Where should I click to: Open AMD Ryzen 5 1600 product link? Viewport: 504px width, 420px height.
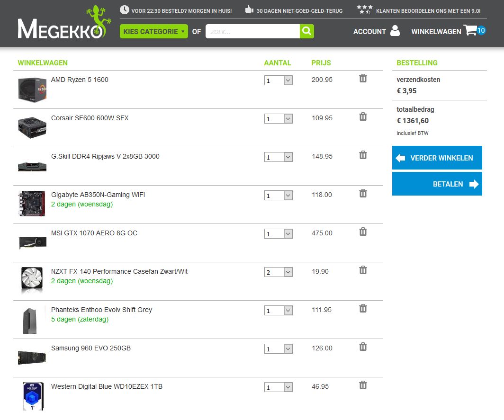tap(80, 80)
